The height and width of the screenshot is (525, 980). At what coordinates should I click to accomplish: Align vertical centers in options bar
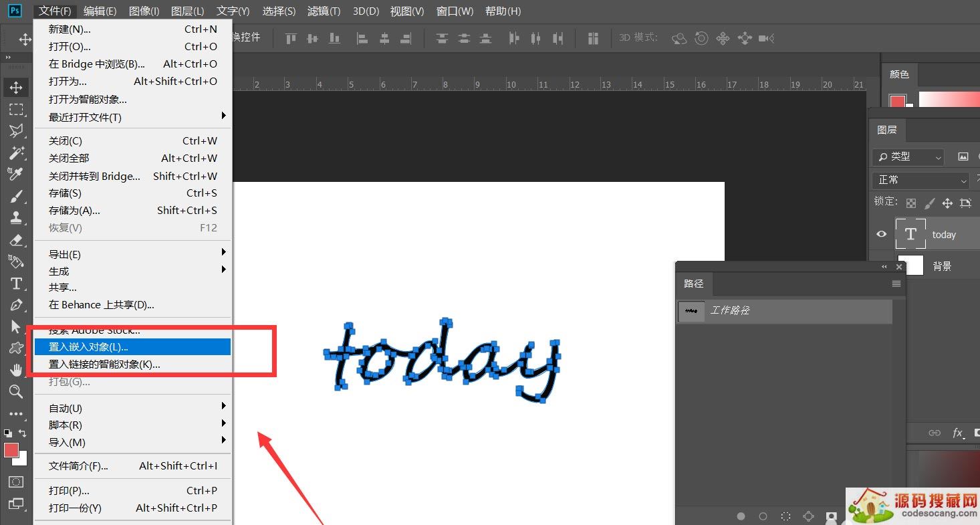312,39
